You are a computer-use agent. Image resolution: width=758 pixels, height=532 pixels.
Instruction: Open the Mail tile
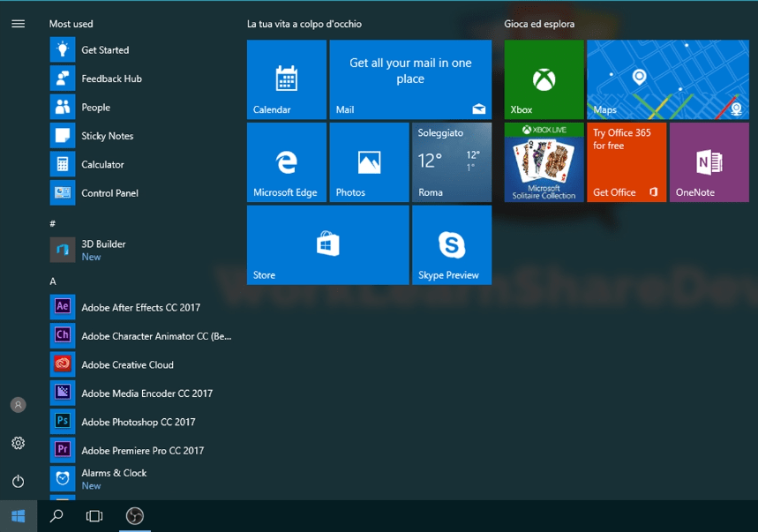point(410,79)
